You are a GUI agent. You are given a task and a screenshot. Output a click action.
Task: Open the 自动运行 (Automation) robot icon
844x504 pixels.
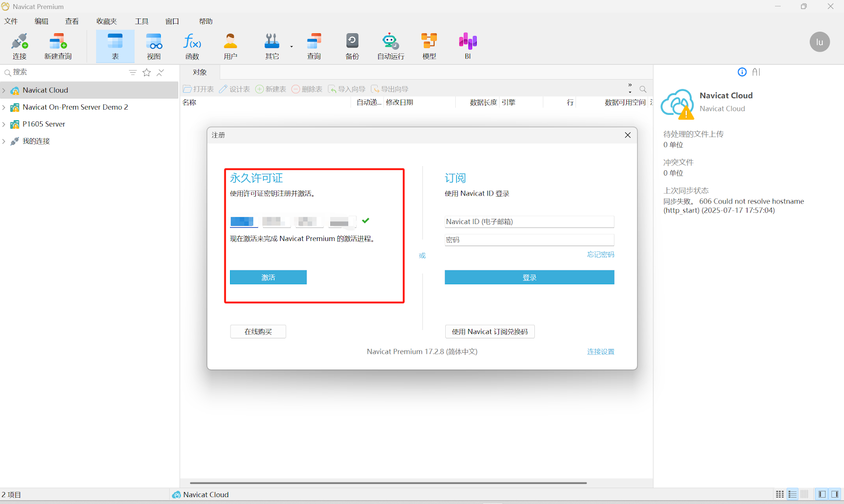(x=390, y=46)
